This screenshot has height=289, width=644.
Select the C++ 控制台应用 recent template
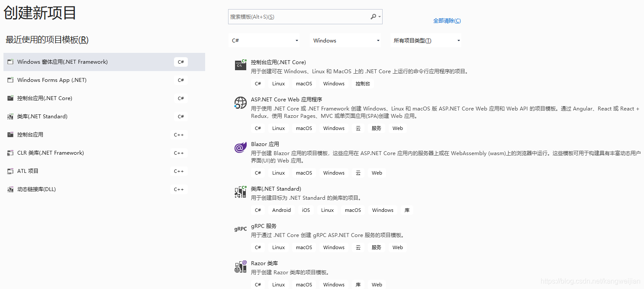[x=104, y=135]
